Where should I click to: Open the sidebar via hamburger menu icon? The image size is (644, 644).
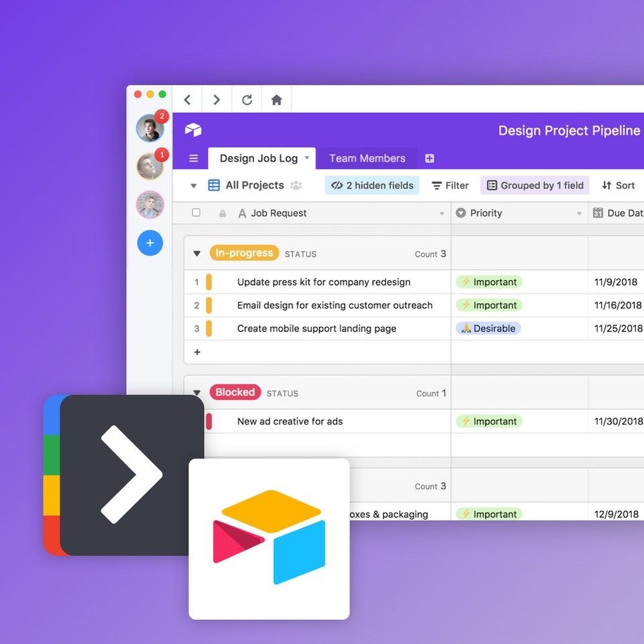coord(193,158)
